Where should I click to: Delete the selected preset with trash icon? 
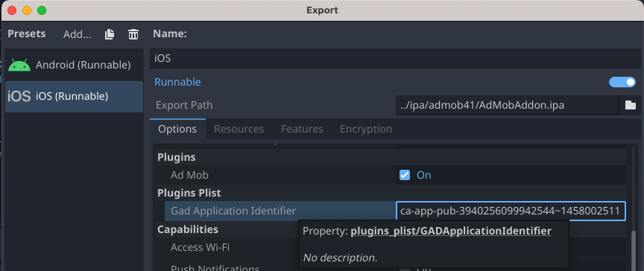(x=133, y=34)
